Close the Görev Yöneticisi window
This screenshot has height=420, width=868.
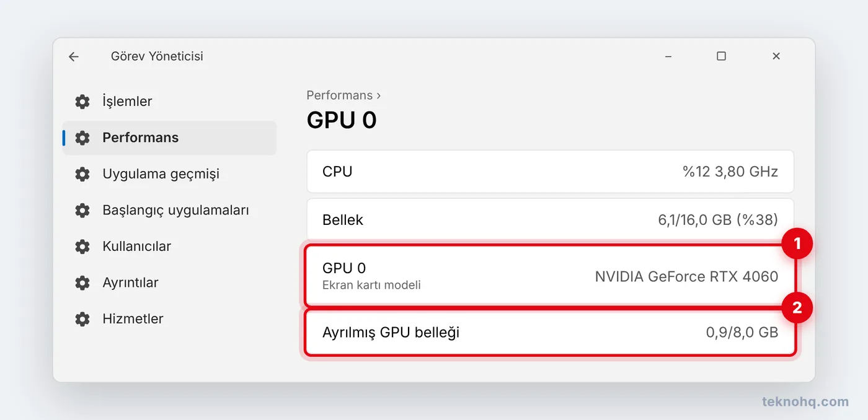pyautogui.click(x=776, y=56)
